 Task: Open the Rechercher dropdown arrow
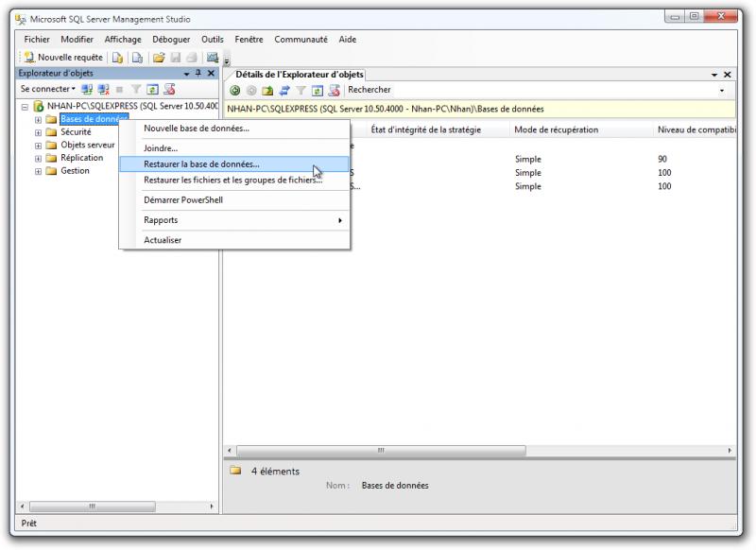tap(722, 90)
